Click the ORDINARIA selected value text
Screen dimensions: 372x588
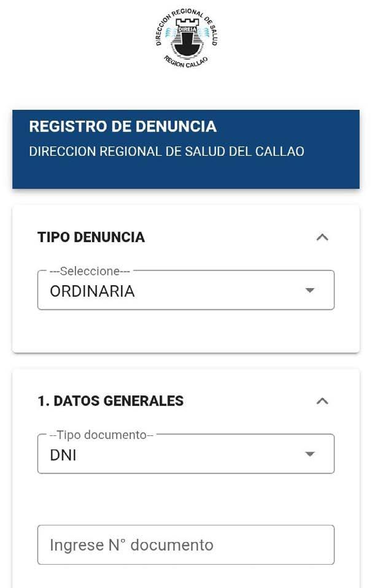(x=92, y=291)
